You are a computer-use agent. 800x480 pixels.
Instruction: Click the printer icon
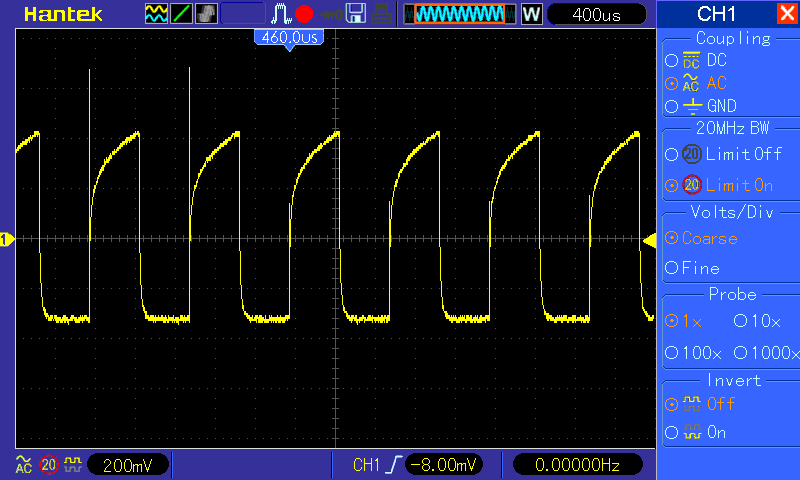tap(381, 14)
